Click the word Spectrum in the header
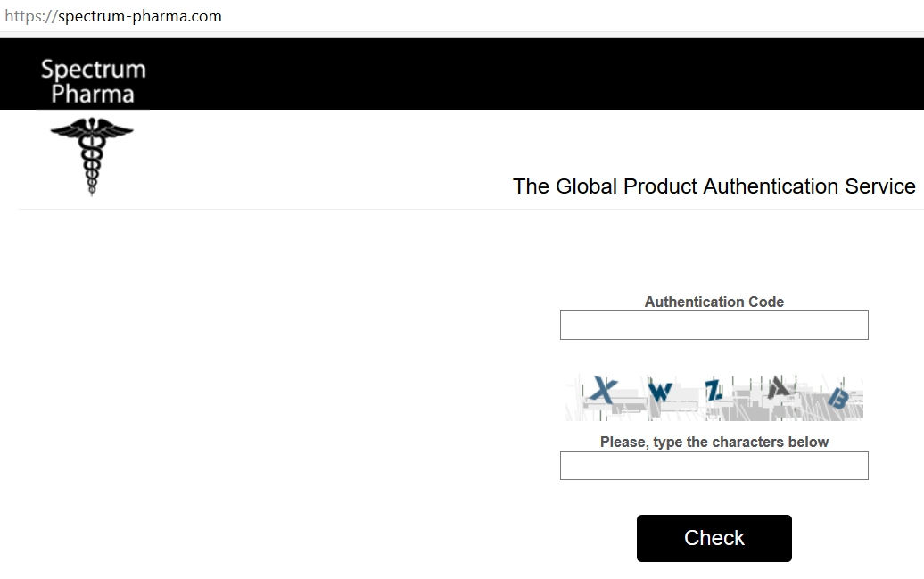This screenshot has width=924, height=579. point(93,70)
